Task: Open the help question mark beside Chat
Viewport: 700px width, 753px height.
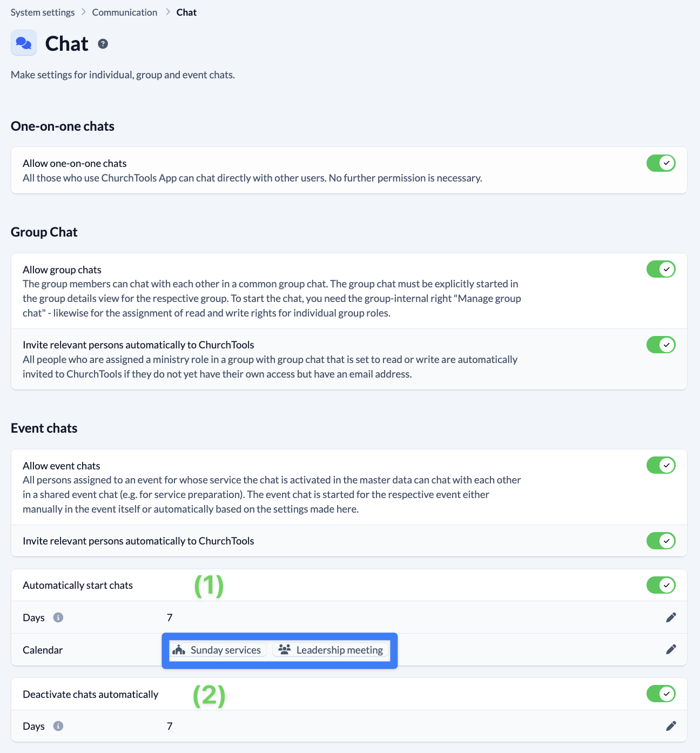Action: pyautogui.click(x=103, y=44)
